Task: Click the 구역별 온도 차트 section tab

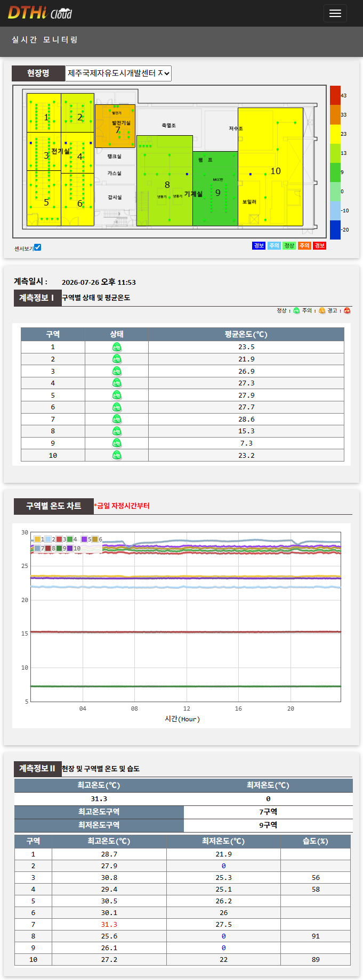Action: 54,506
